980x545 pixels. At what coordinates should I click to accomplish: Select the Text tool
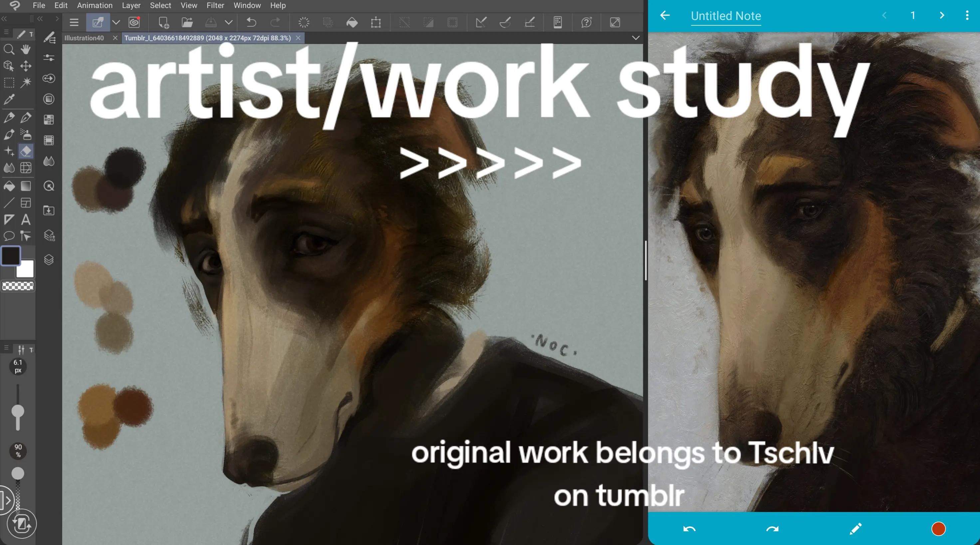(x=26, y=220)
